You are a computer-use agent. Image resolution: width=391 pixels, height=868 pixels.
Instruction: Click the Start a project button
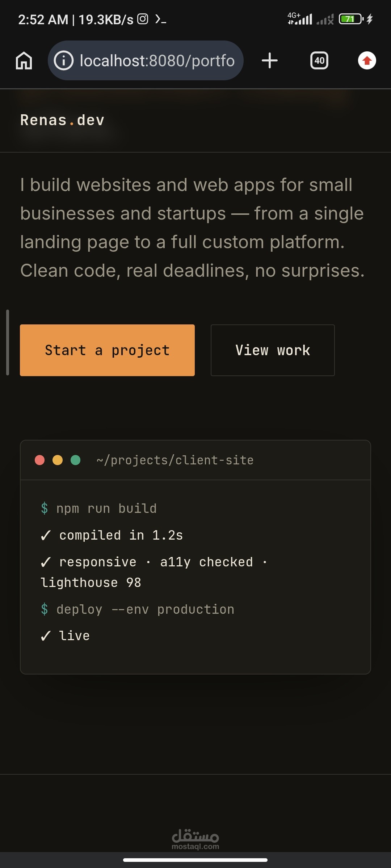click(107, 350)
